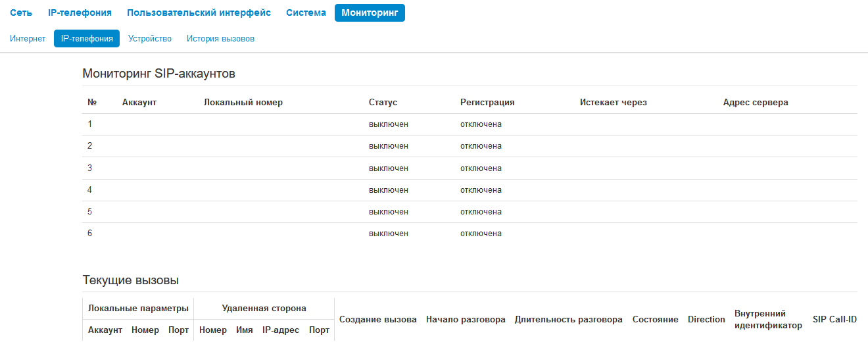Select SIP account row number 1

click(90, 124)
